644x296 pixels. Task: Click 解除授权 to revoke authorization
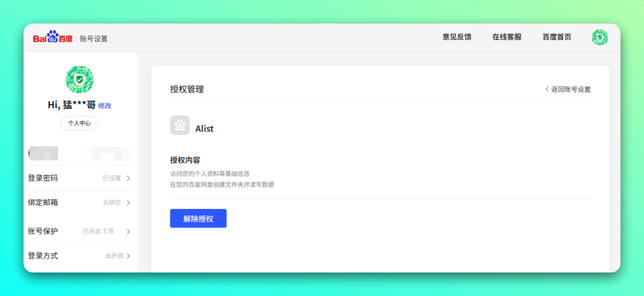[199, 219]
